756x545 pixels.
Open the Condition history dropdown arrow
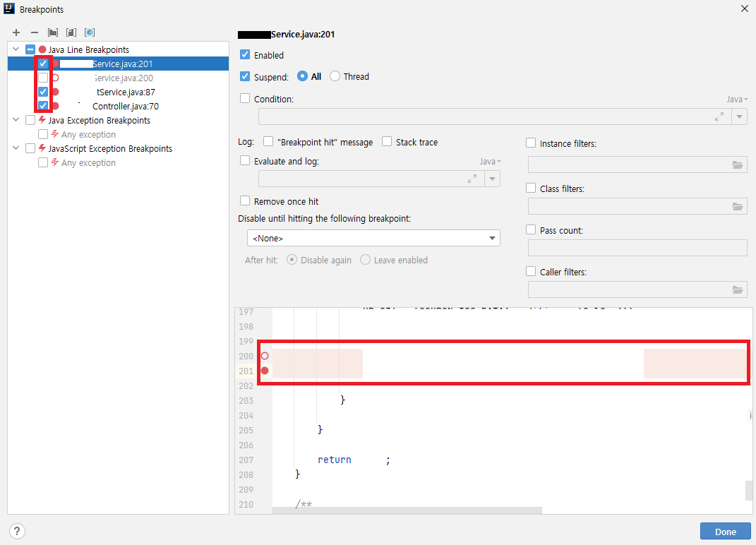(x=739, y=116)
